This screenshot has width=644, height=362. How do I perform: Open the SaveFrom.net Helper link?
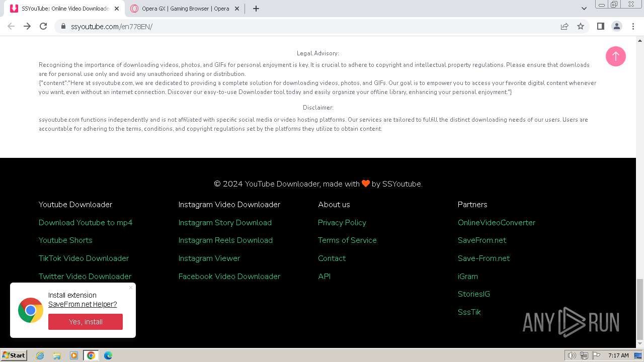(83, 304)
